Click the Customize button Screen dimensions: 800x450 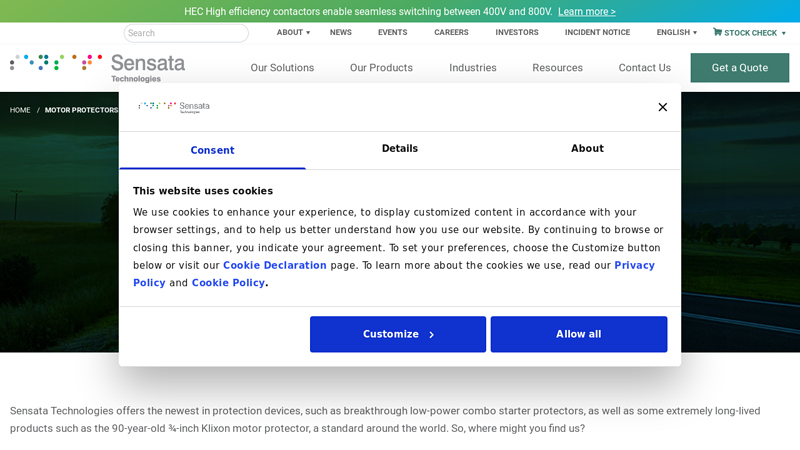click(x=398, y=334)
